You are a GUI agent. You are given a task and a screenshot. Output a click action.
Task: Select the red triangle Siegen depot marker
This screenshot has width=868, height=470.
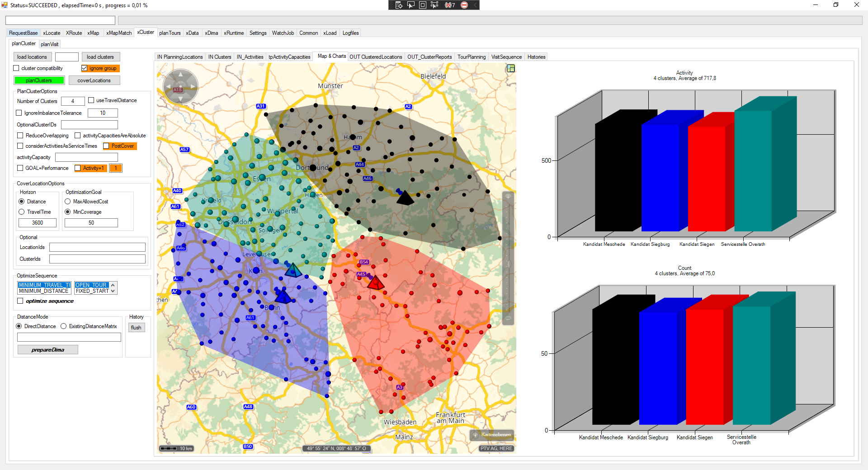click(375, 283)
